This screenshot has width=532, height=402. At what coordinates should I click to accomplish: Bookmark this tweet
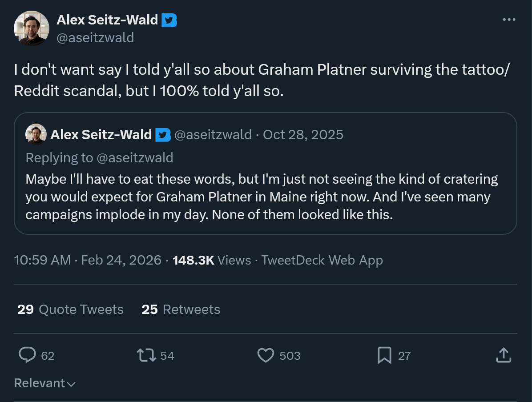pos(384,355)
